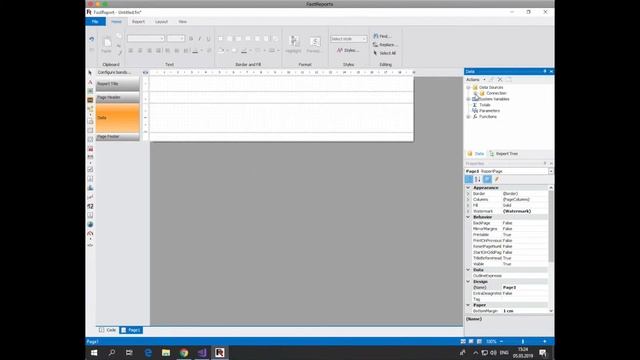This screenshot has width=640, height=360.
Task: Click the Name property value Page1
Action: point(524,288)
